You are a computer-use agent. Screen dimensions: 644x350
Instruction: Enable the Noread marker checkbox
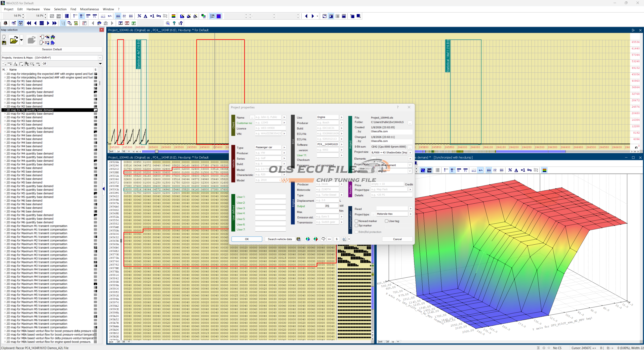356,221
